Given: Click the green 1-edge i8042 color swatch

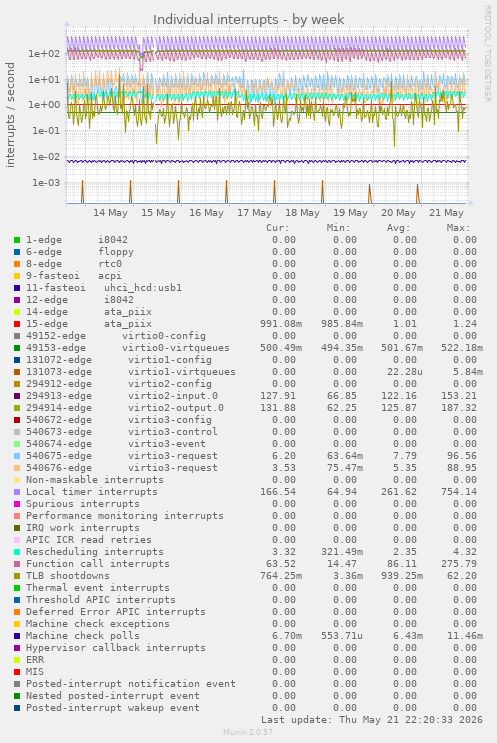Looking at the screenshot, I should coord(17,240).
